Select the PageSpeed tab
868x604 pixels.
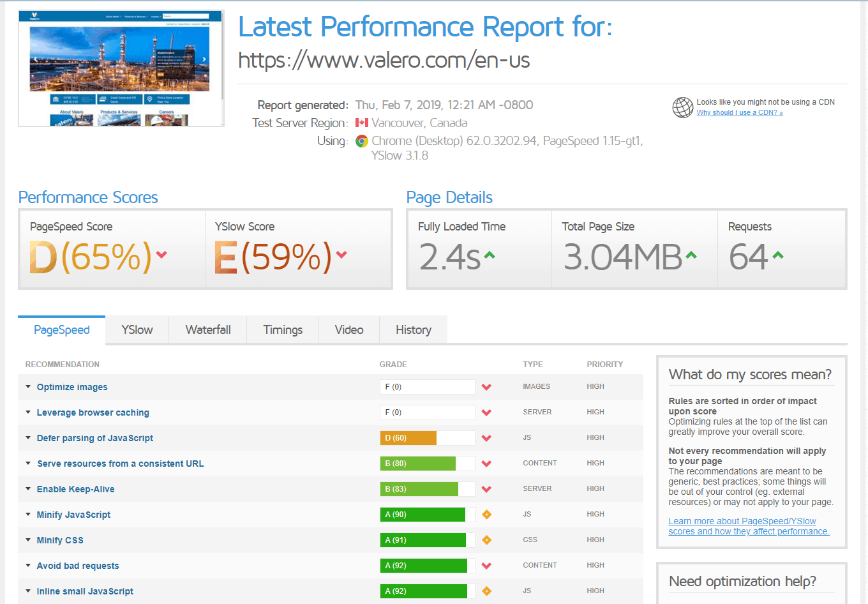(62, 330)
